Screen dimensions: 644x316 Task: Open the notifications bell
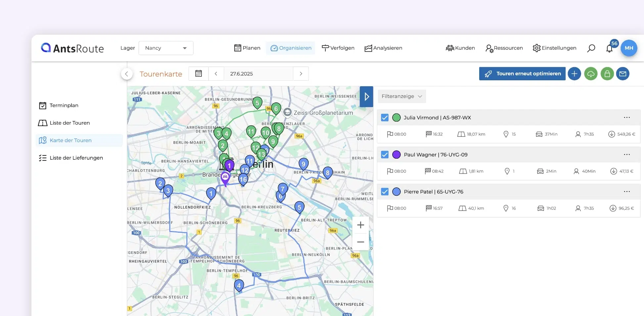pos(609,49)
